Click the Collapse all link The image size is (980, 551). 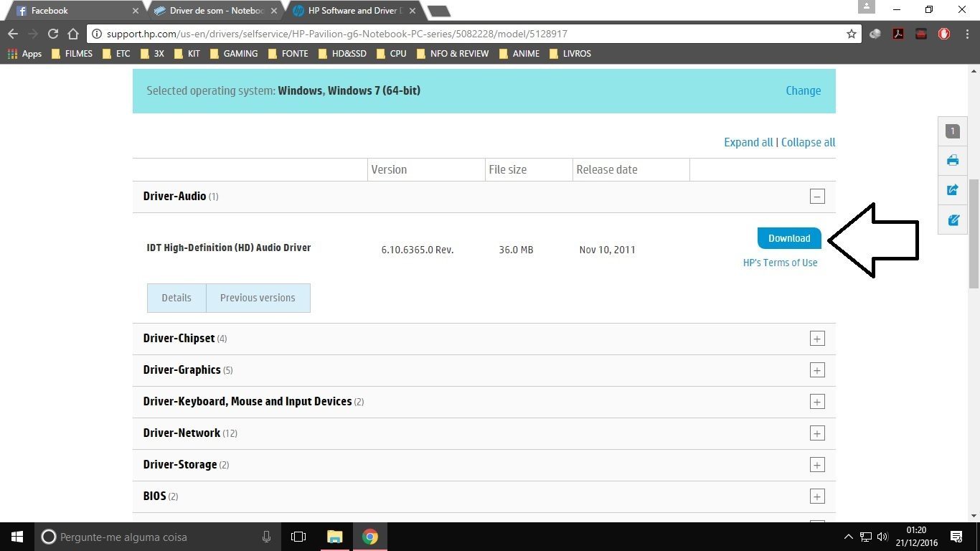click(808, 142)
